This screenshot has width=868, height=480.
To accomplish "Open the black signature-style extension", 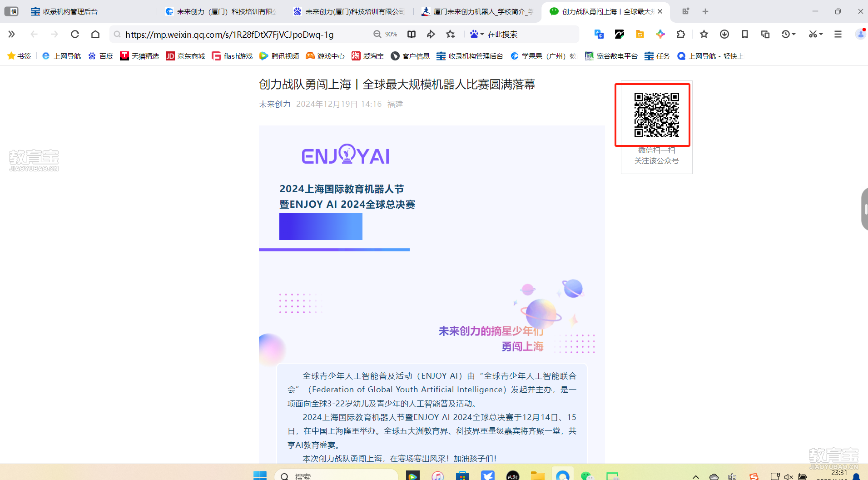I will pos(620,34).
